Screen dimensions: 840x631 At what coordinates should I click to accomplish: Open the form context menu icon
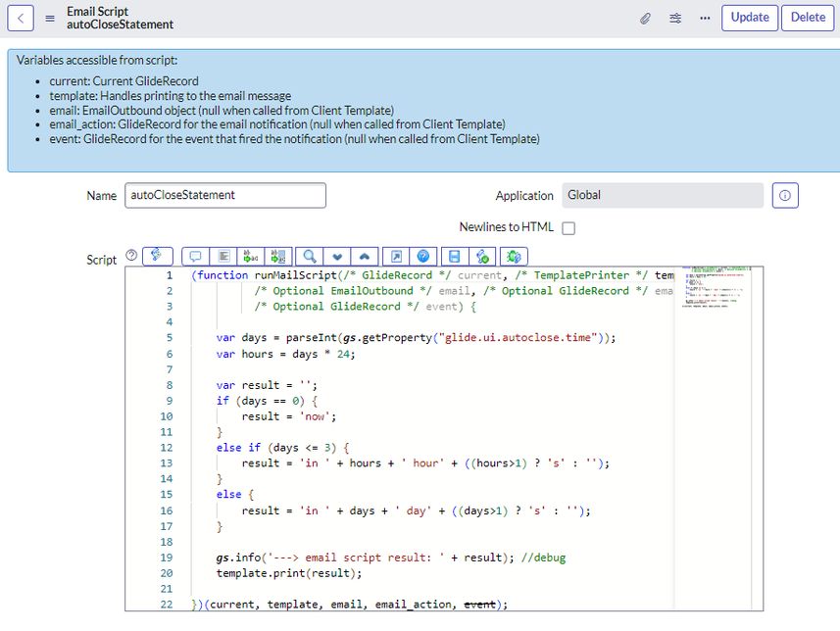pyautogui.click(x=50, y=19)
